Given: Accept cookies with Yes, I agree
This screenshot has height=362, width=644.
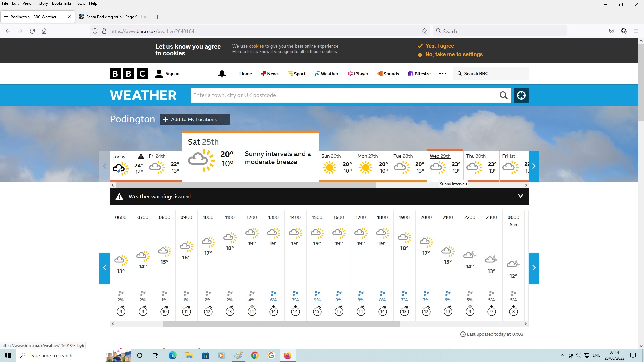Looking at the screenshot, I should (x=439, y=46).
